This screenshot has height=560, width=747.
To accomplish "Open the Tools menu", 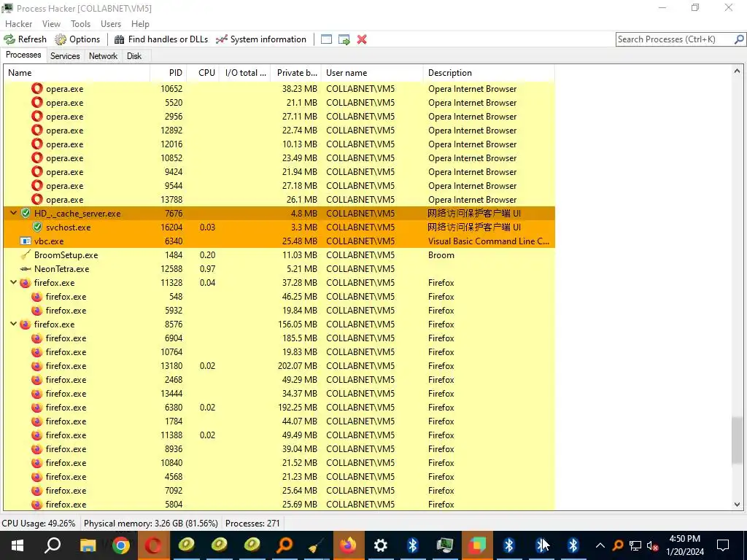I will tap(80, 24).
